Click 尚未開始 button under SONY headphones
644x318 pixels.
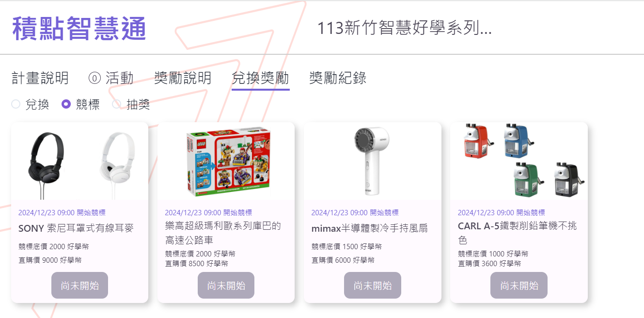click(79, 286)
